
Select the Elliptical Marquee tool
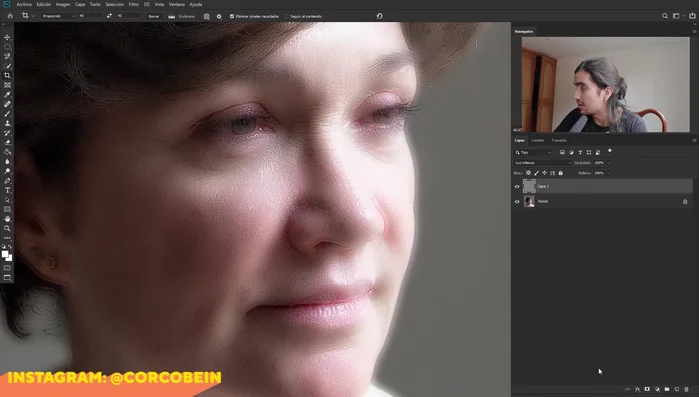pos(7,47)
